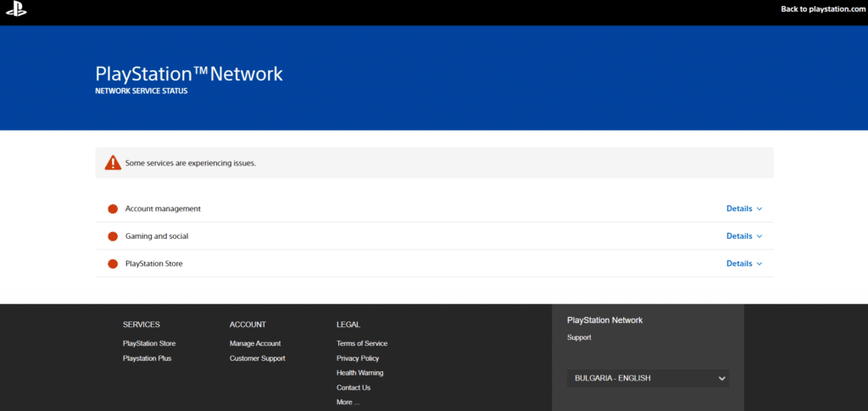Click PlayStation Store status row label
Screen dimensions: 868x411
(x=154, y=264)
